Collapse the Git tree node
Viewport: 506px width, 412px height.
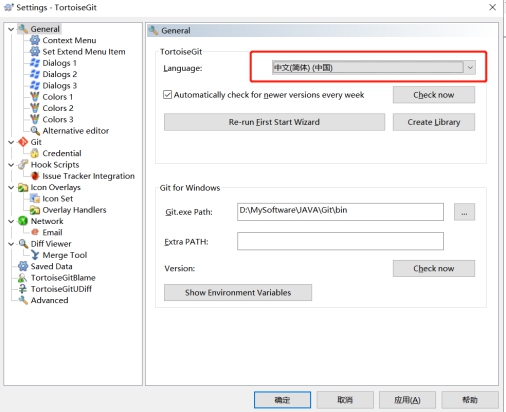click(x=11, y=142)
